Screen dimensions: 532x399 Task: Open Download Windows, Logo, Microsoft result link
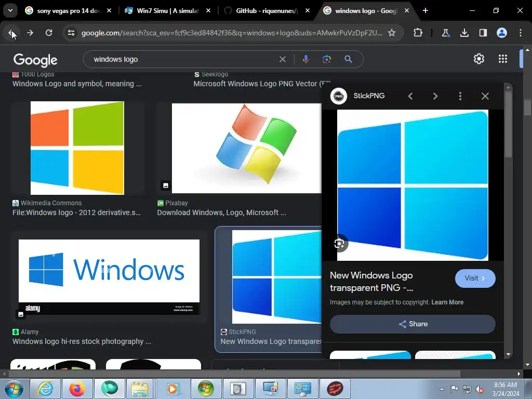(221, 212)
